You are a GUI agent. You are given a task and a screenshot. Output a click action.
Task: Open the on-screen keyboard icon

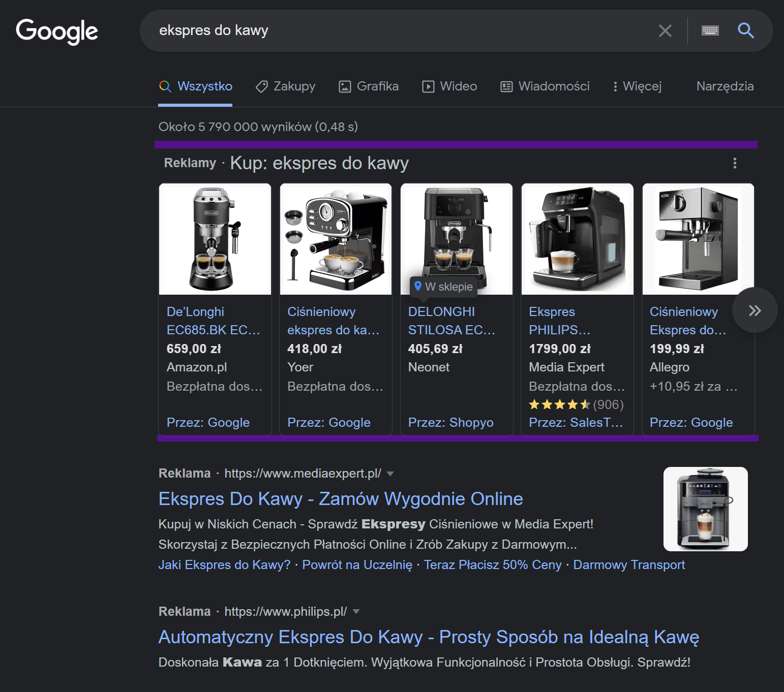(x=710, y=30)
